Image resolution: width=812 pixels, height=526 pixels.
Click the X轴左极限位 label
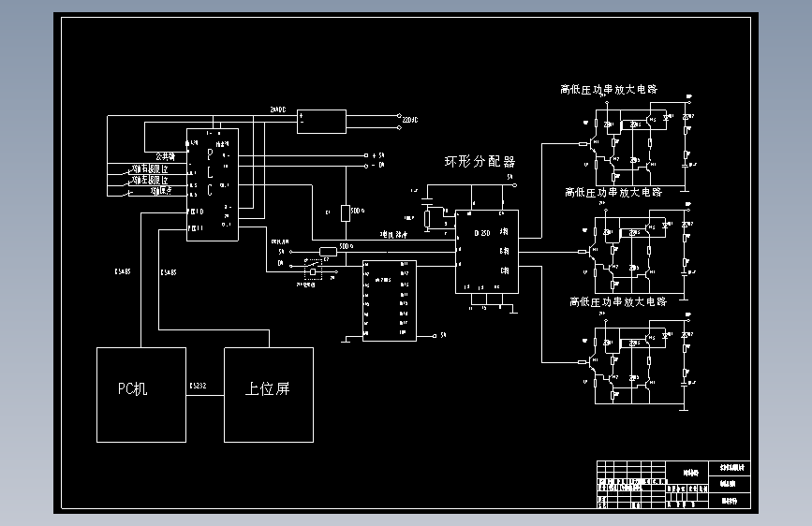point(150,180)
